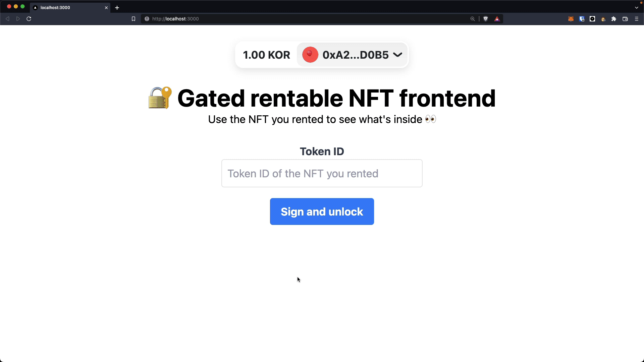
Task: Expand the 0xA2...D0B5 account dropdown
Action: click(352, 55)
